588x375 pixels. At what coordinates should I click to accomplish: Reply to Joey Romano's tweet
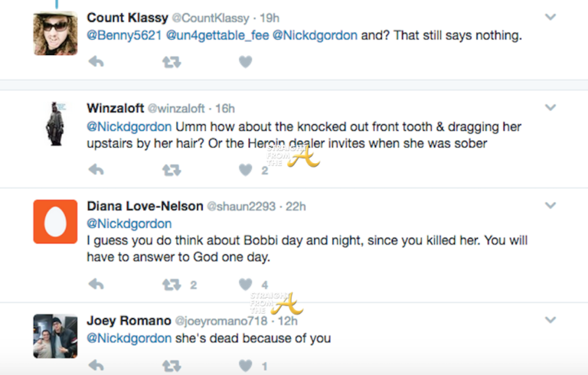coord(96,366)
